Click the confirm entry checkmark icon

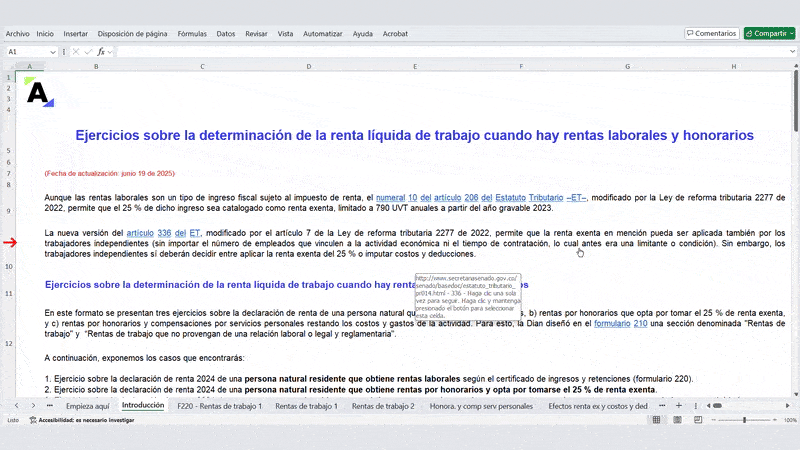pos(88,51)
